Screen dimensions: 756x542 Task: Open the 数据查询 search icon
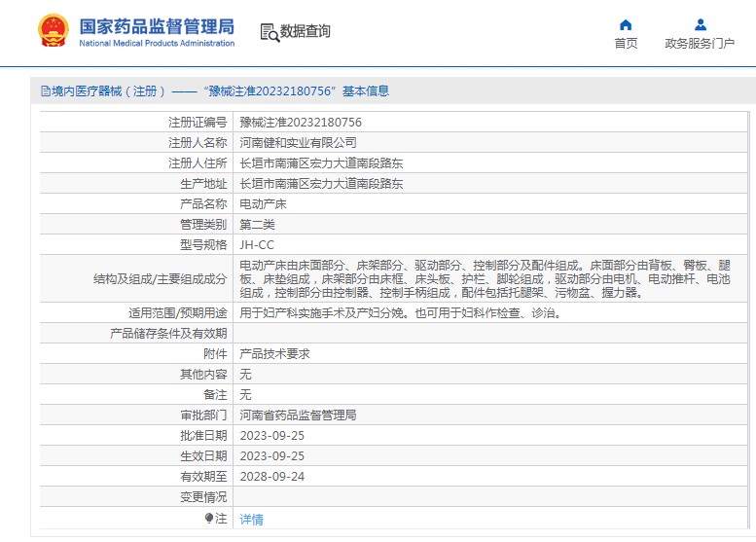pyautogui.click(x=270, y=32)
